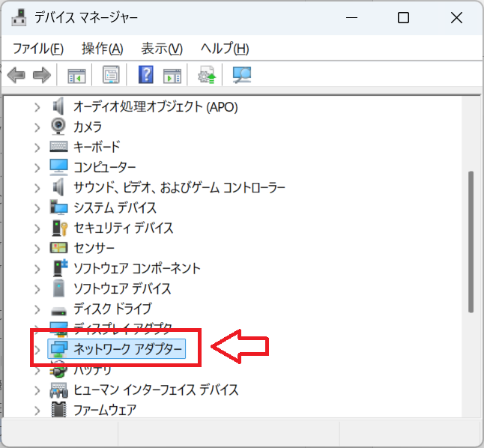Click speaker icon beside サウンド、ビデオ row

58,187
